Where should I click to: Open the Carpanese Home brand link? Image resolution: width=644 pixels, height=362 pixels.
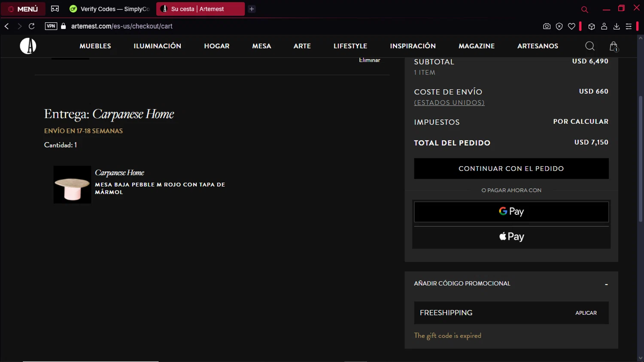(119, 173)
